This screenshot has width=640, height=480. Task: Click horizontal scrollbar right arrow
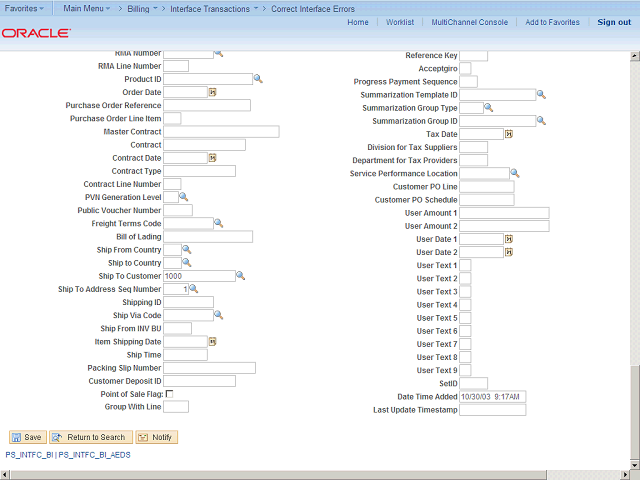pyautogui.click(x=626, y=475)
